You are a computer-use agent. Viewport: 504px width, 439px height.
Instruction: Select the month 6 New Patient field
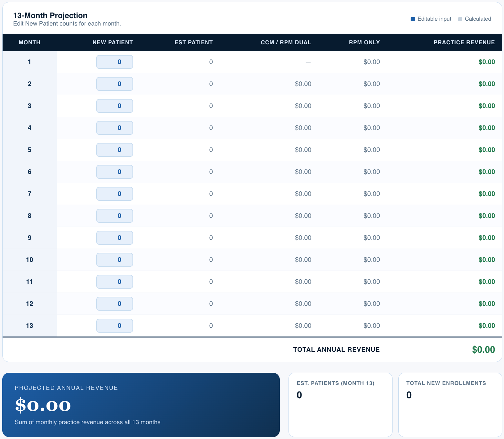coord(115,172)
